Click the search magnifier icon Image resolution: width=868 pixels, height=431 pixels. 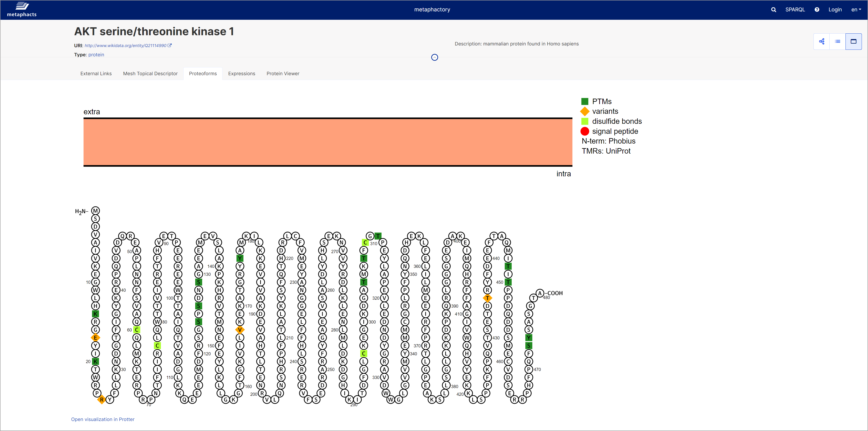pyautogui.click(x=773, y=10)
